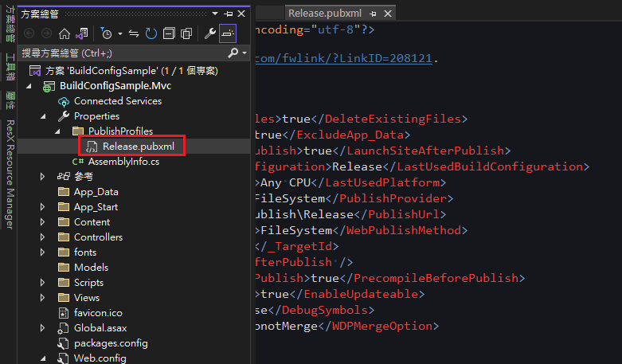Open Properties via the wrench icon
Screen dimensions: 622x364
tap(209, 33)
